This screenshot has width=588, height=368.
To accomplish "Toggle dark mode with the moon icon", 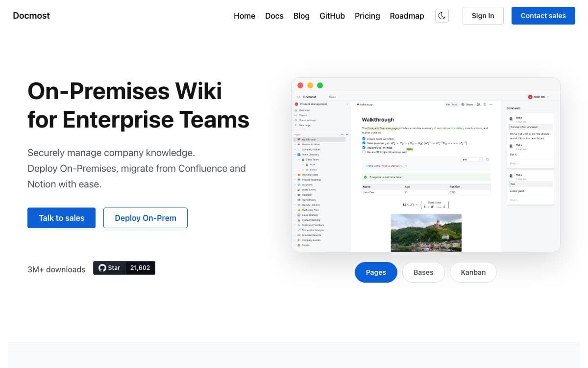I will [x=442, y=16].
